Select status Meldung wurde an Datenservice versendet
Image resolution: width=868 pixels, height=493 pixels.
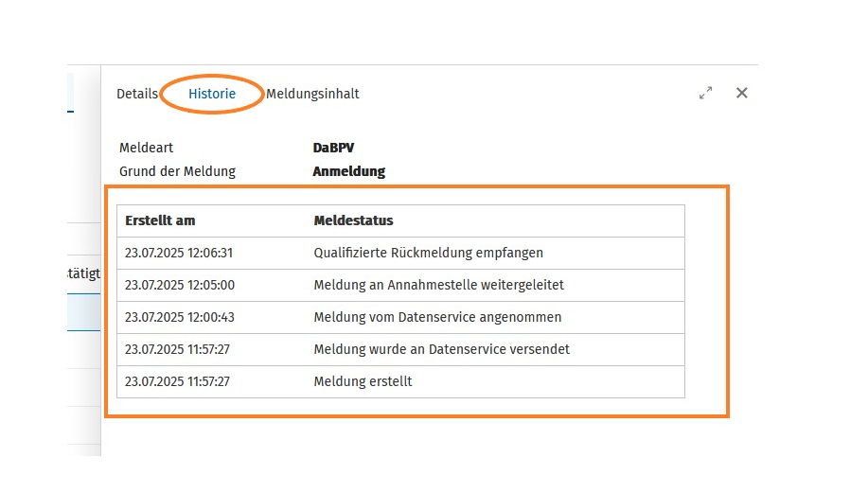[x=441, y=349]
